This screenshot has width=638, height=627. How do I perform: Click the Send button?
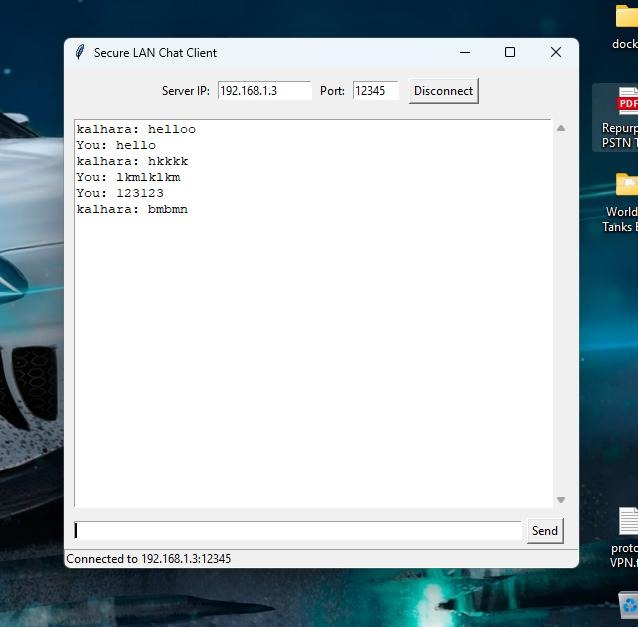coord(545,531)
